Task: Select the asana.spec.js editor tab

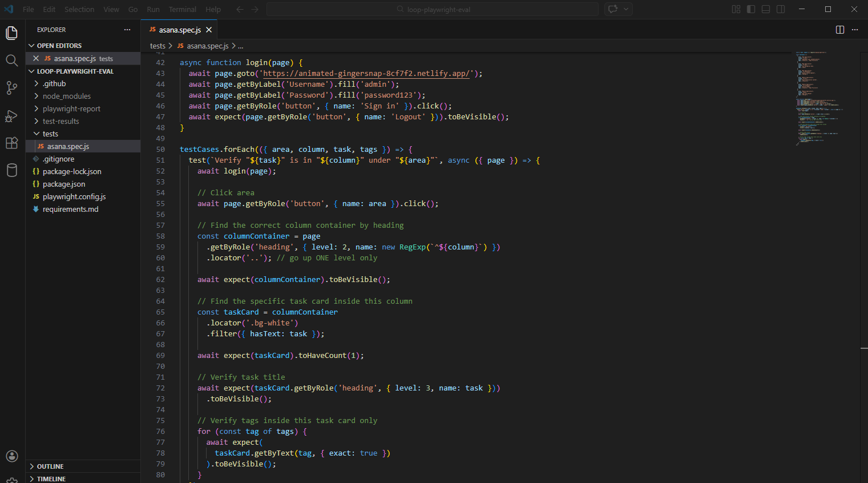Action: [x=179, y=29]
